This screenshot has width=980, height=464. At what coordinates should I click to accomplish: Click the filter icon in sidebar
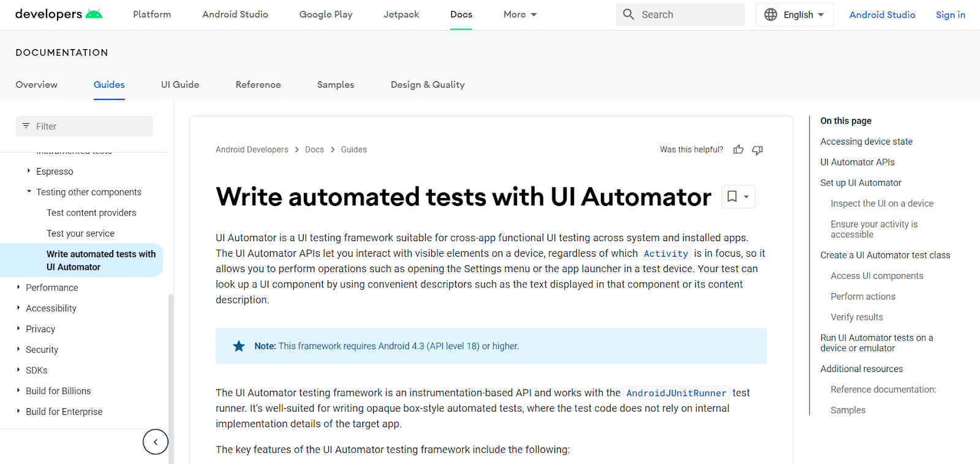(x=26, y=126)
